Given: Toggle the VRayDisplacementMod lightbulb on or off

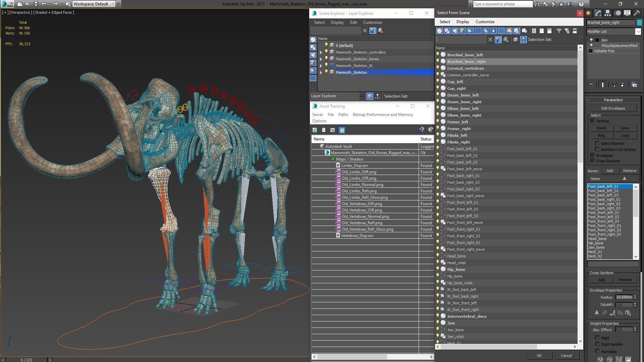Looking at the screenshot, I should coord(591,46).
